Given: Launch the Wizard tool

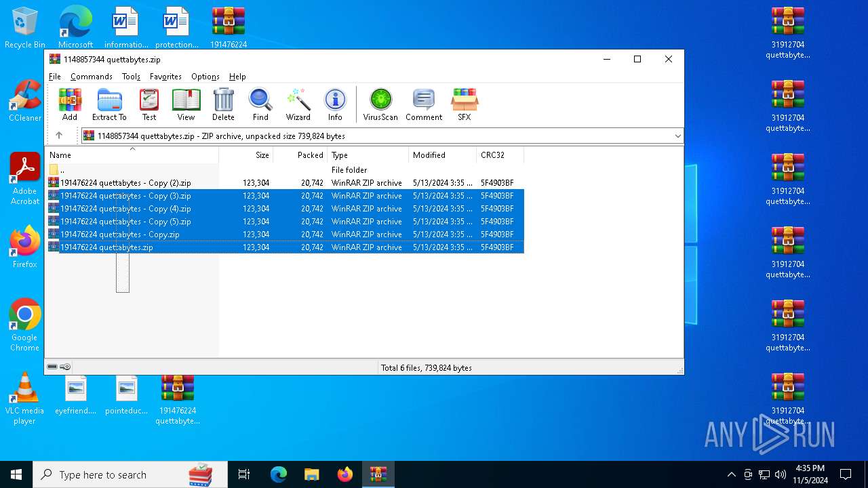Looking at the screenshot, I should click(x=298, y=104).
